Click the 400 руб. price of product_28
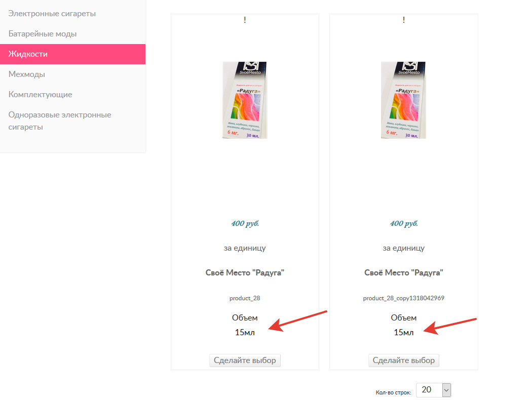Image resolution: width=532 pixels, height=400 pixels. click(x=245, y=223)
